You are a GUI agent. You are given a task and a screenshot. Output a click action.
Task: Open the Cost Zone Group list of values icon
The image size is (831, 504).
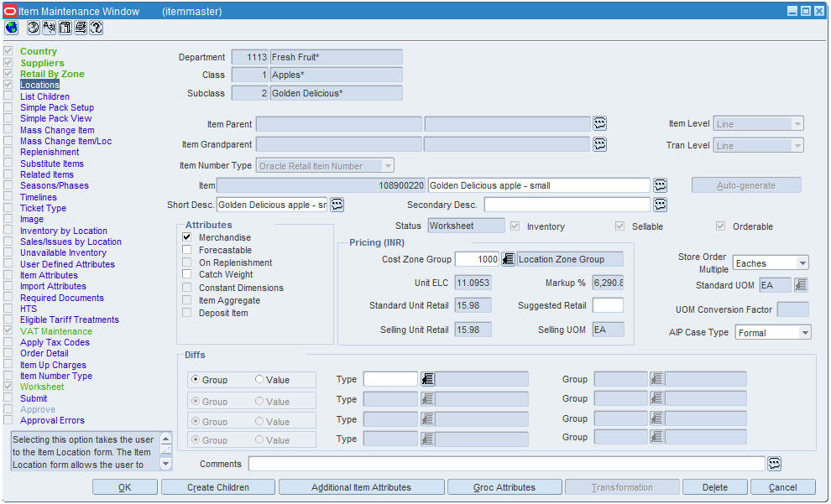[x=508, y=259]
